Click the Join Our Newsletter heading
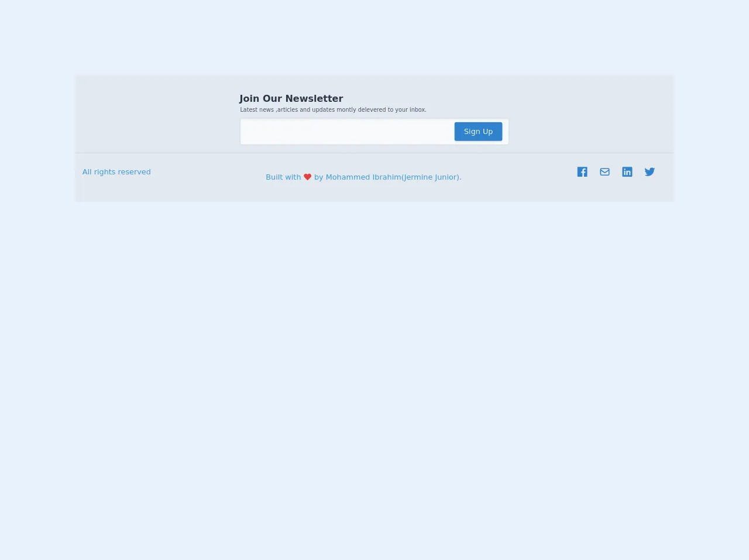 [x=291, y=98]
